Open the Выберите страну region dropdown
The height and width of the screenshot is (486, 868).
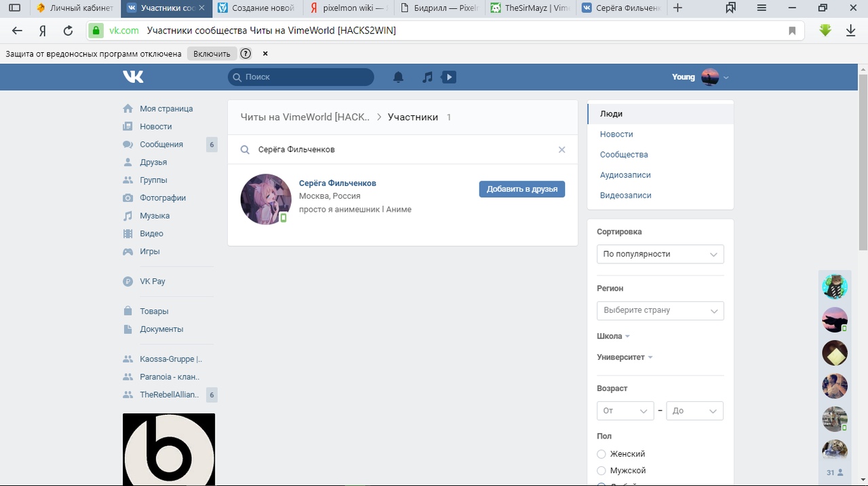tap(660, 310)
